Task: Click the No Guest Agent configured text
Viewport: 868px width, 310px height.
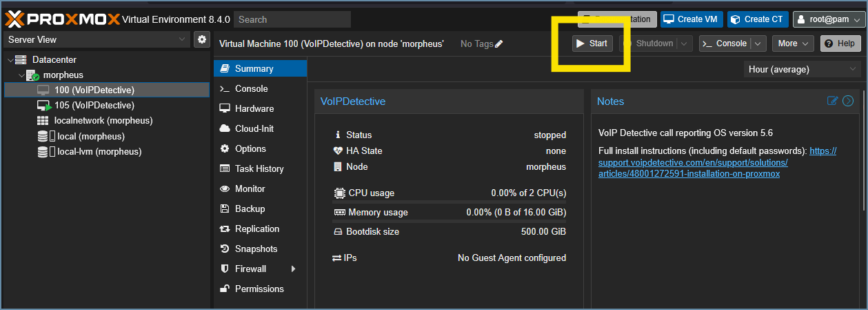Action: [x=512, y=258]
